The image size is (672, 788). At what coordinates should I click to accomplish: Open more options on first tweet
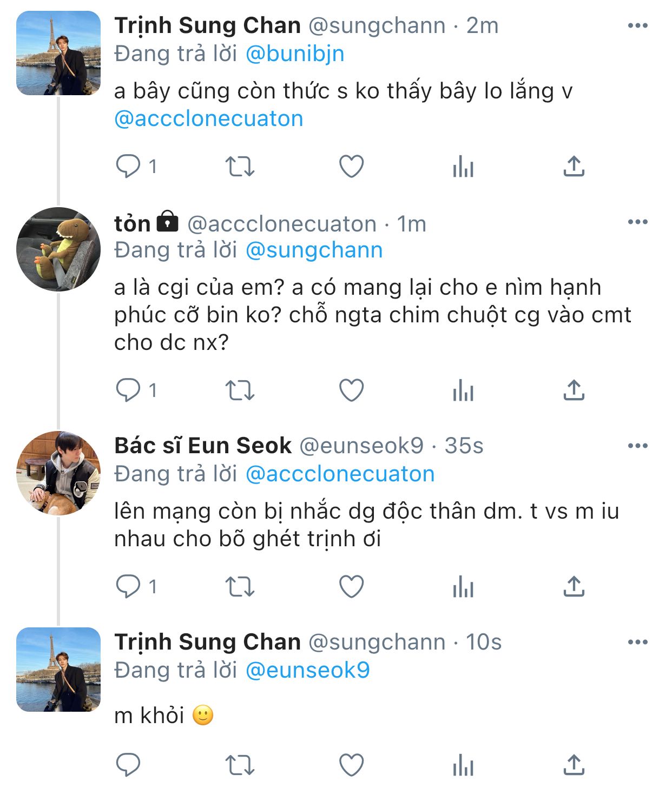pos(637,25)
